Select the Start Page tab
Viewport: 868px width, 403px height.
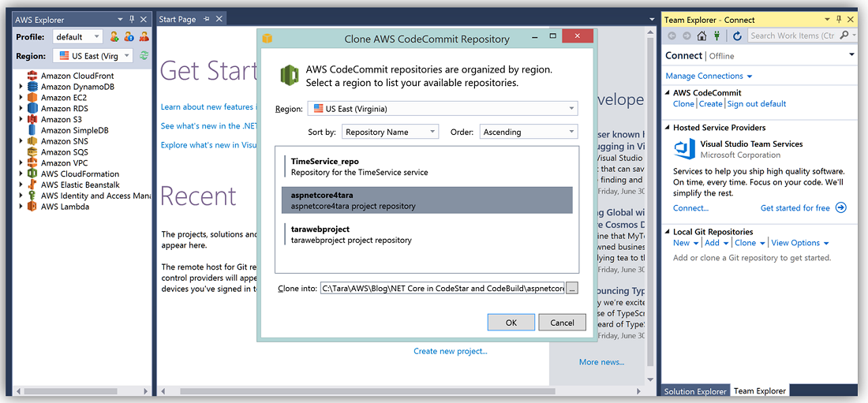177,19
